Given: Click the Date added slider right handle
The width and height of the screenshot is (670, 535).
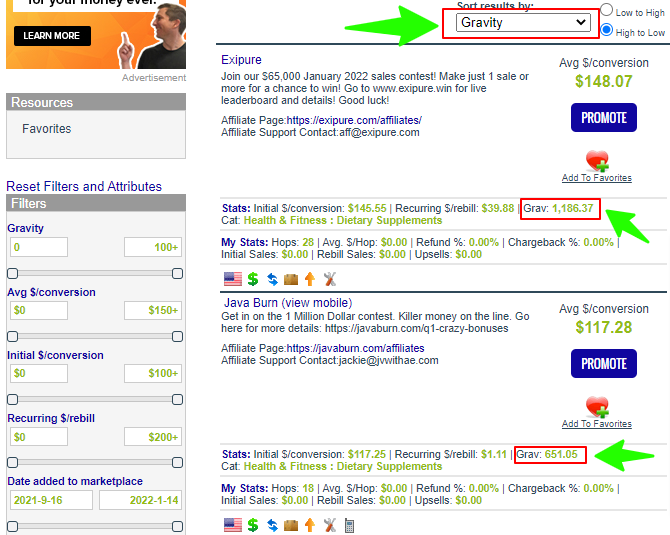Looking at the screenshot, I should (177, 526).
